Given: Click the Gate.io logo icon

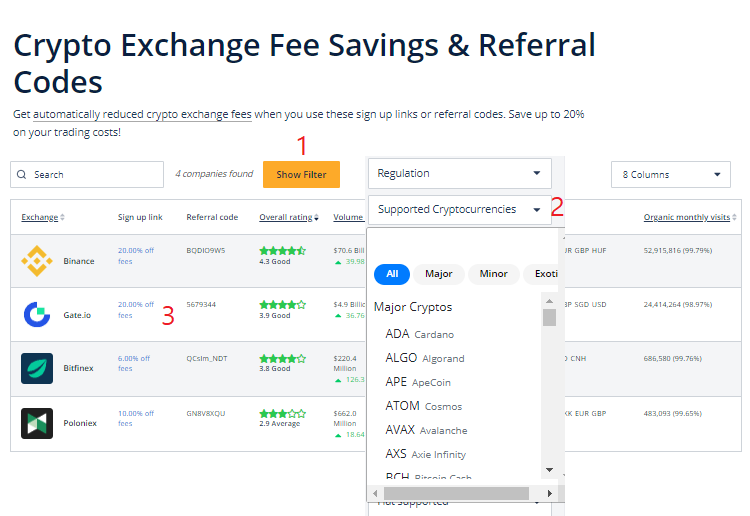Looking at the screenshot, I should (x=37, y=315).
